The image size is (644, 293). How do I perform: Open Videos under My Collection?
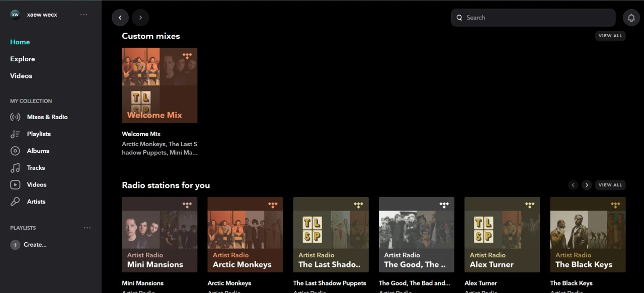coord(36,184)
